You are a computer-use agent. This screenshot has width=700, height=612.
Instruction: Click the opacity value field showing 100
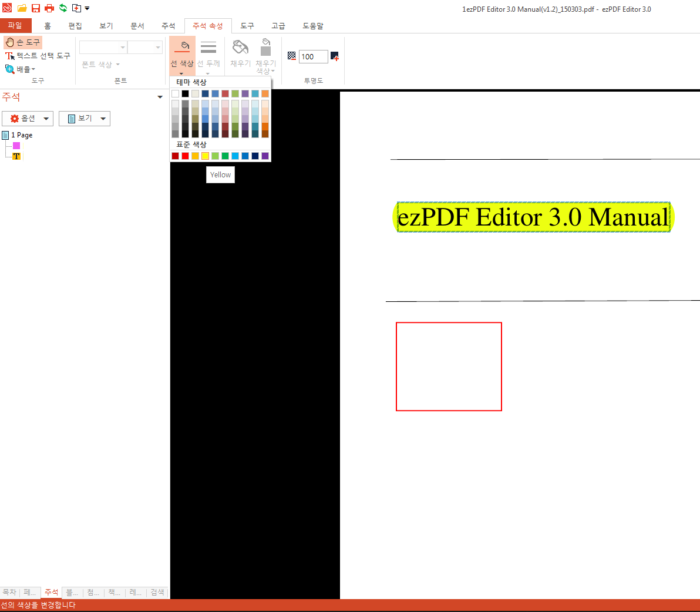[x=314, y=57]
